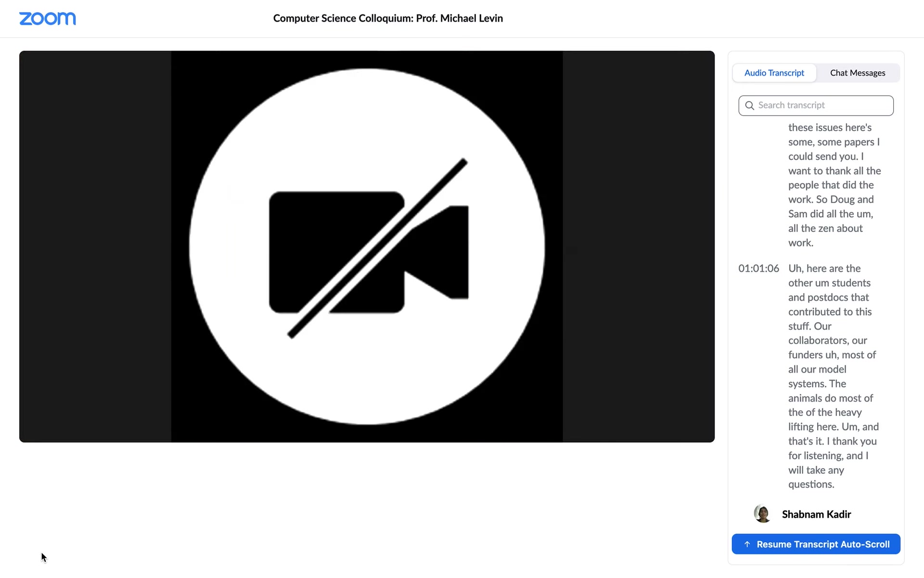
Task: Click the right dark margin of video player
Action: (638, 247)
